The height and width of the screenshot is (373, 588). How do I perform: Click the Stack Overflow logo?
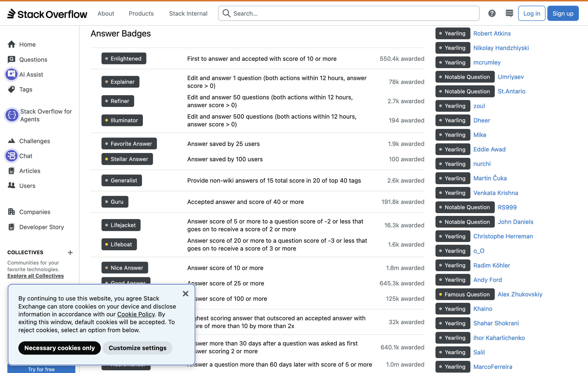coord(47,14)
